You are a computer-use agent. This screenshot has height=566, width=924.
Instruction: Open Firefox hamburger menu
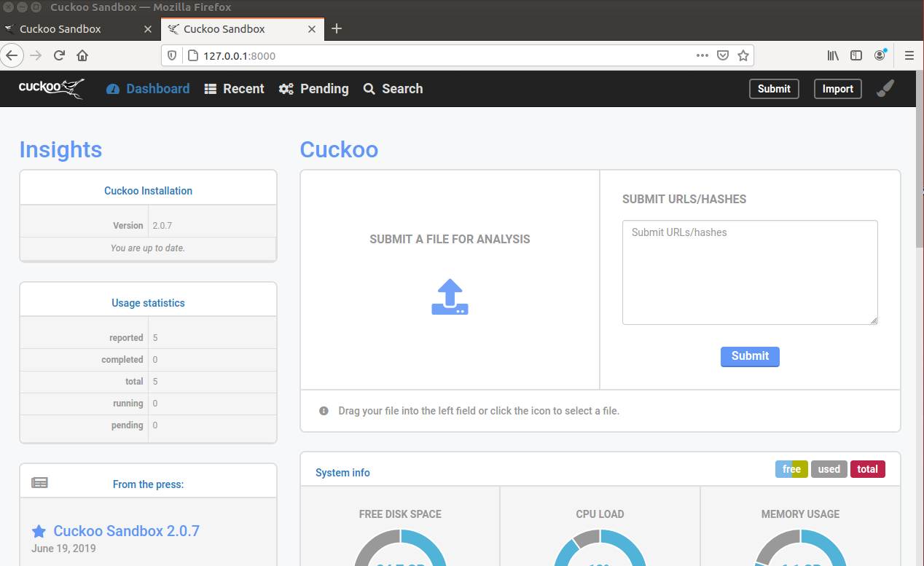(909, 55)
